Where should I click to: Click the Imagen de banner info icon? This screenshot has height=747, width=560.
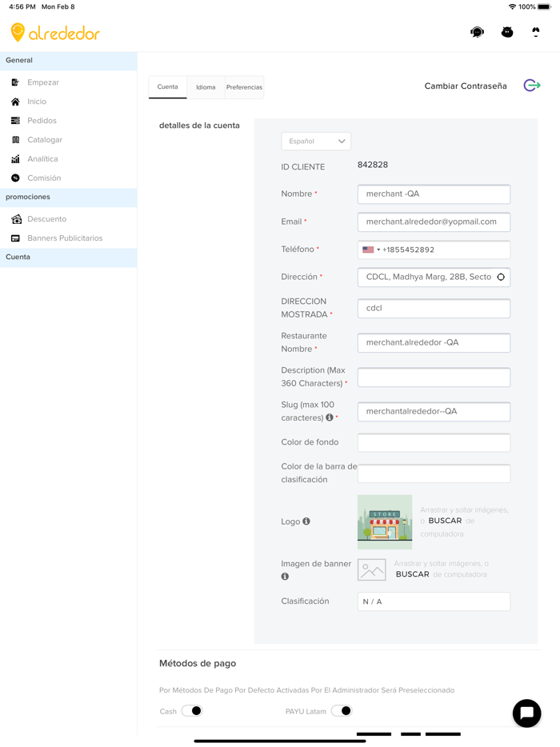[285, 577]
